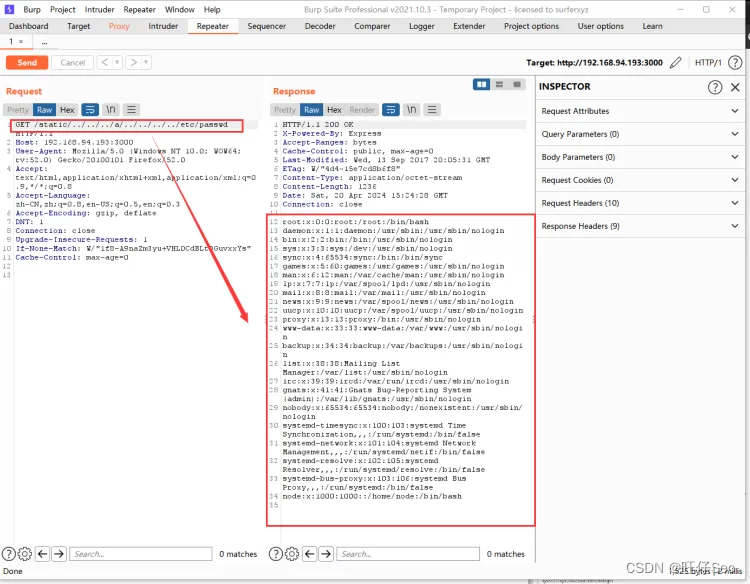Select Hex view in Request panel
Screen dimensions: 750x584
point(67,110)
